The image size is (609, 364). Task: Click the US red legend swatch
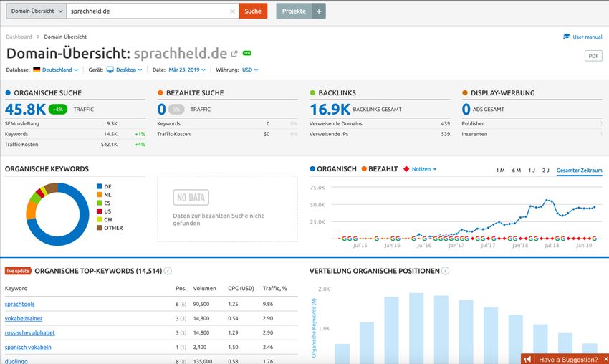tap(100, 211)
